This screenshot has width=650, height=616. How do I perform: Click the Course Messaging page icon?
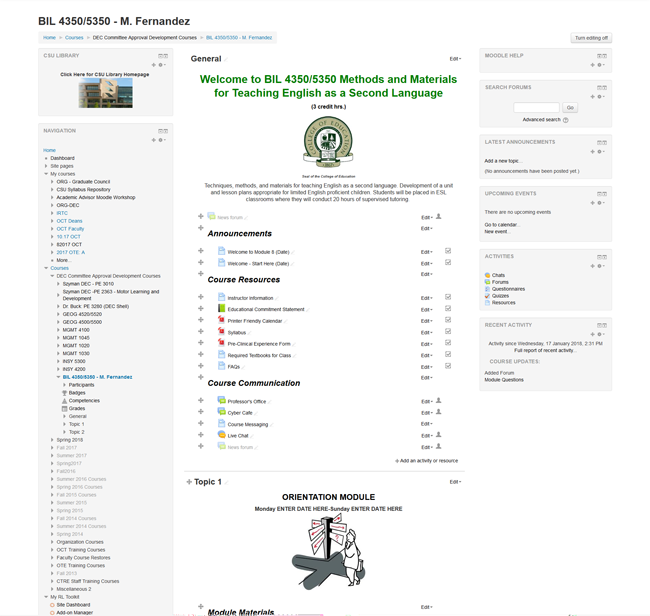[x=221, y=423]
